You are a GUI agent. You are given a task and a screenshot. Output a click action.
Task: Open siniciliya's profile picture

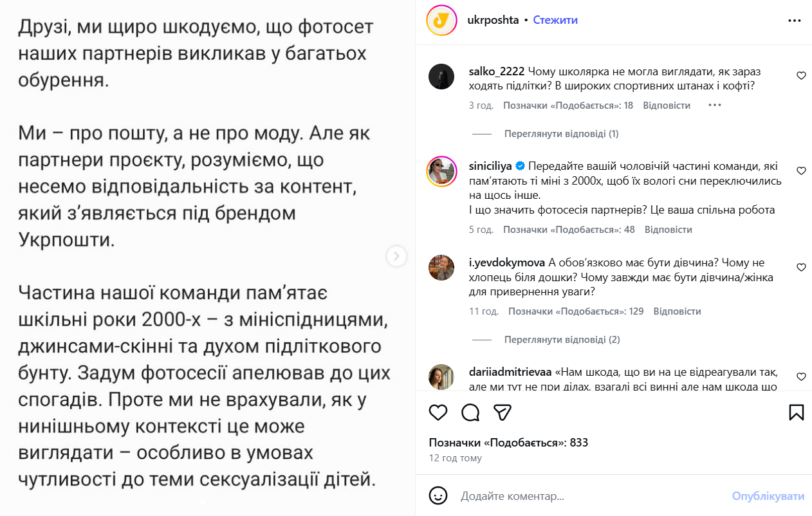441,171
